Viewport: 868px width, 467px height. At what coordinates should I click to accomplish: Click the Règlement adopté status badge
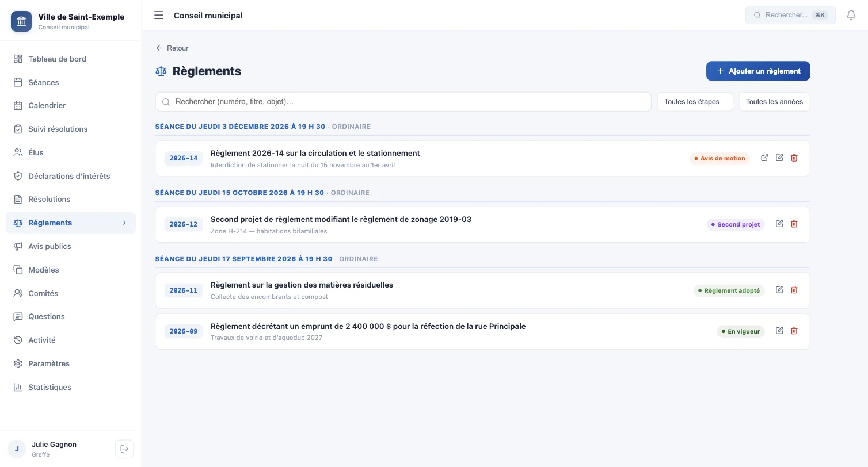coord(729,290)
